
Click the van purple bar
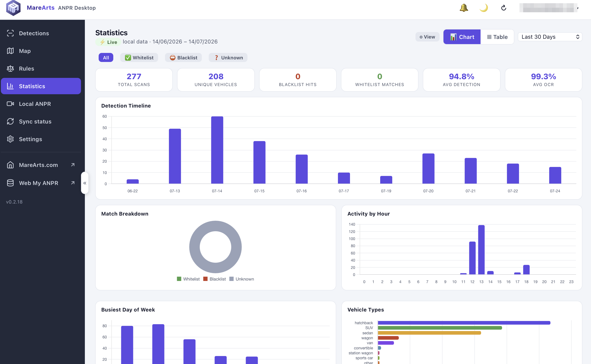coord(386,343)
